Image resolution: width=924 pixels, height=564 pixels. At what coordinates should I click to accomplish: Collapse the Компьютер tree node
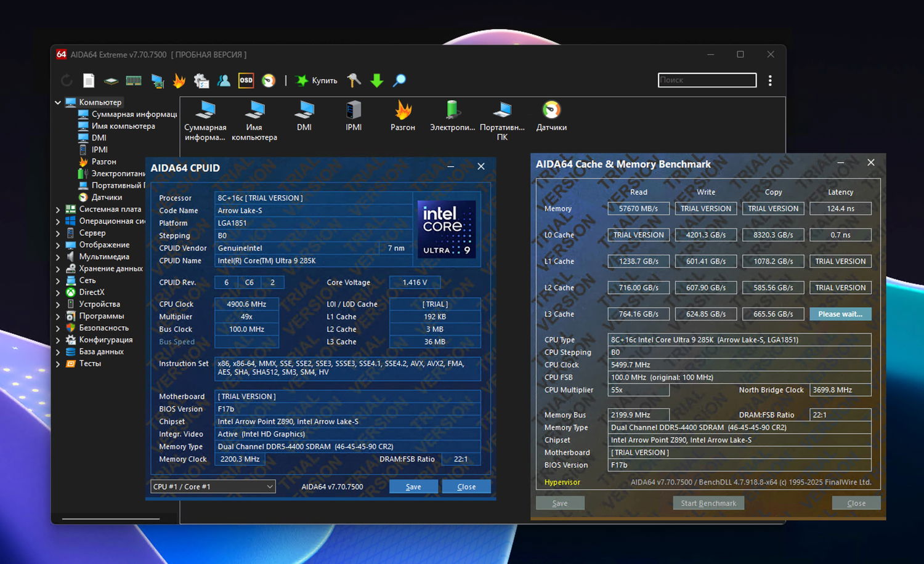click(58, 102)
